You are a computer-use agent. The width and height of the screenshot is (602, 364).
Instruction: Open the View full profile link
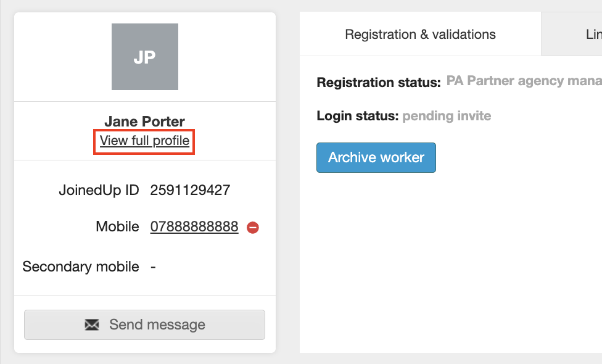tap(144, 141)
